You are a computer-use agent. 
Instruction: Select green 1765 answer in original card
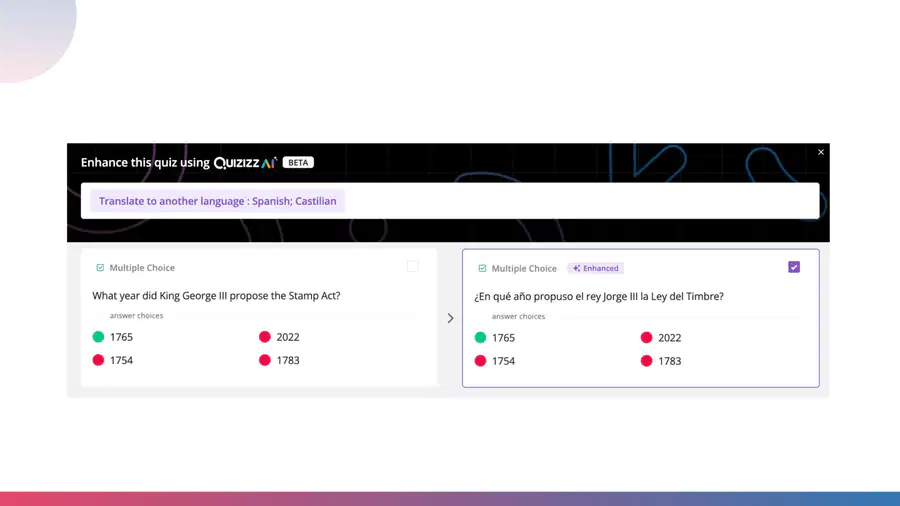coord(112,337)
